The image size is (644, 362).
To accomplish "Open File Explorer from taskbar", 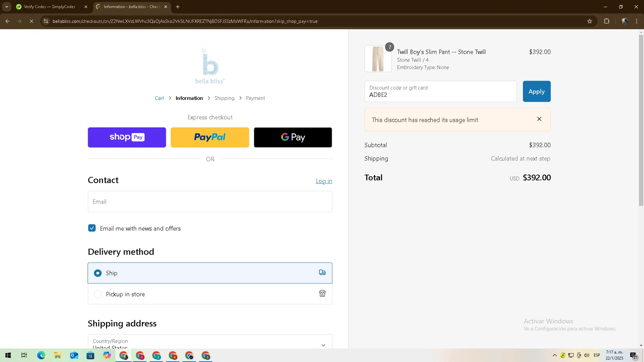I will pyautogui.click(x=57, y=356).
